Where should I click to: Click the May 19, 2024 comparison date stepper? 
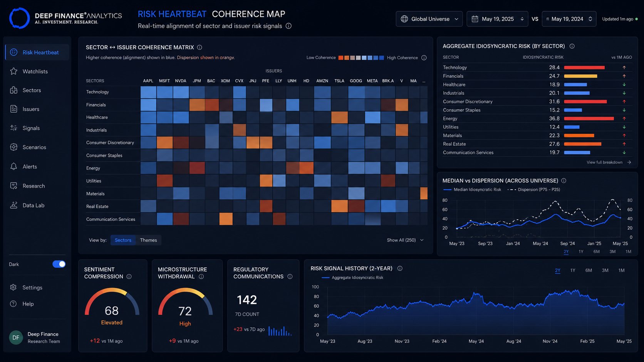(590, 19)
